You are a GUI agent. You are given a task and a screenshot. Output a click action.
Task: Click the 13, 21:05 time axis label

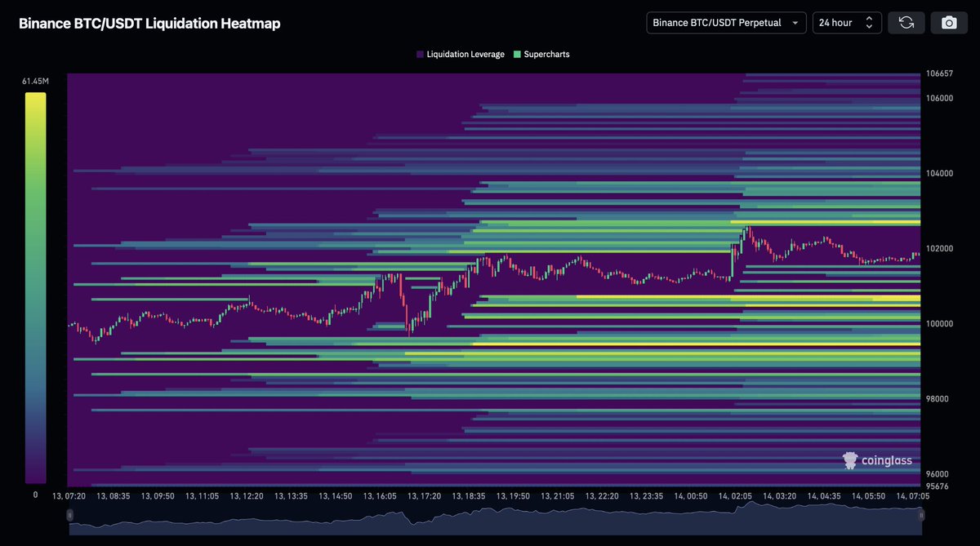558,495
